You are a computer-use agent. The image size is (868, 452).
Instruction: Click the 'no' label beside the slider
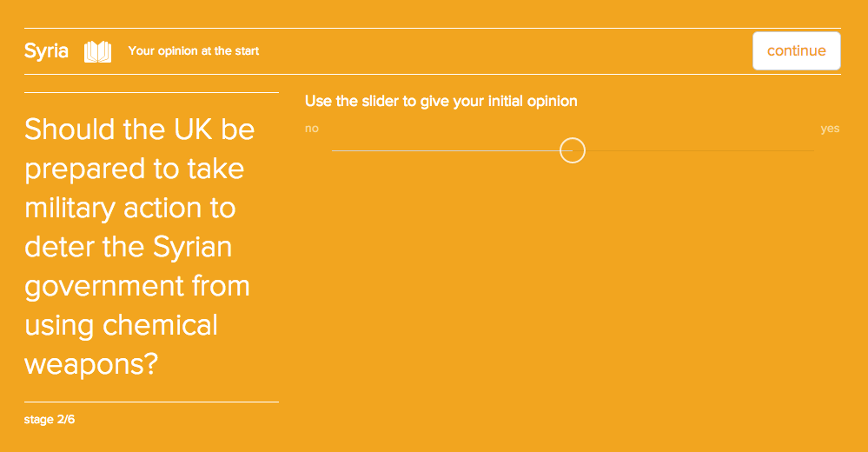(311, 129)
